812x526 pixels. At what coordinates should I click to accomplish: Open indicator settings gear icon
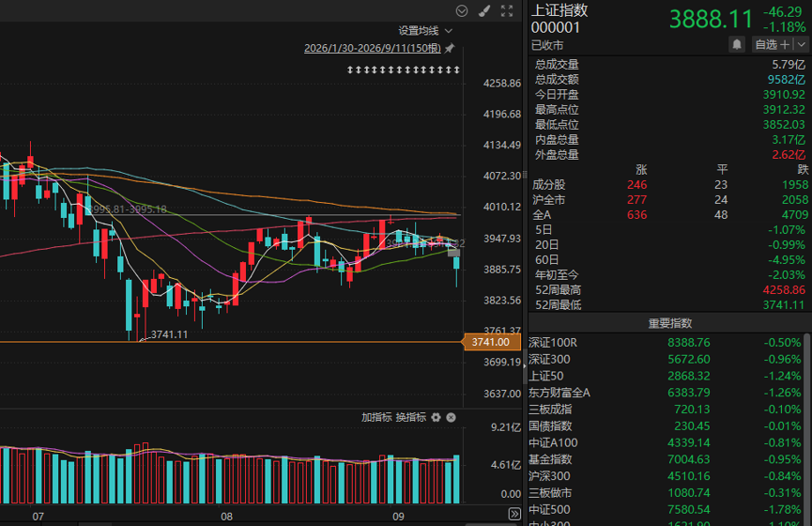[436, 417]
